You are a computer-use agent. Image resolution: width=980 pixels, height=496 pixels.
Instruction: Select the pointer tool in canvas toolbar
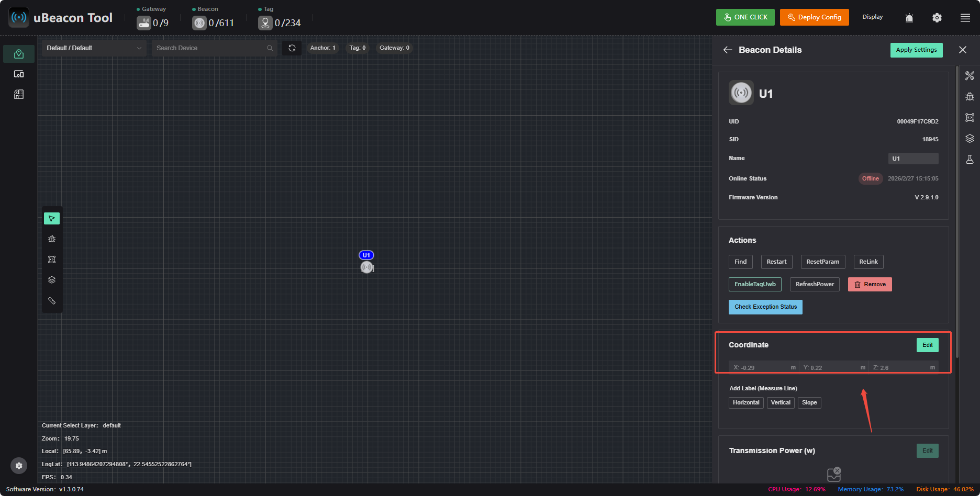tap(52, 219)
